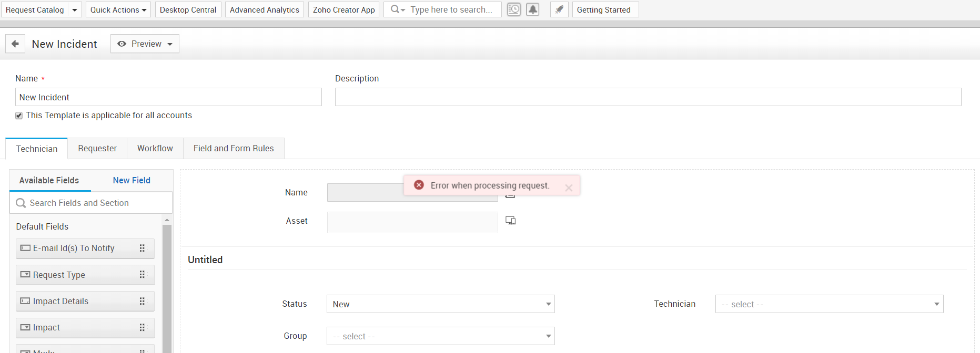Click drag handle on Request Type field
Screen dimensions: 980x353
142,275
